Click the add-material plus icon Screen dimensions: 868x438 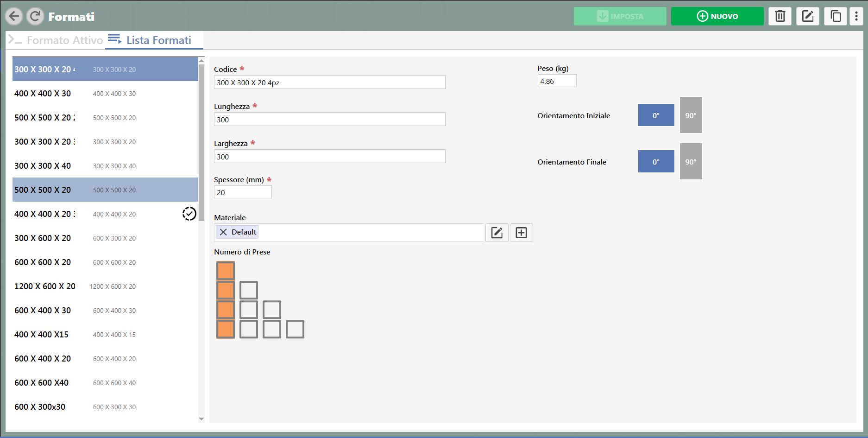(522, 233)
